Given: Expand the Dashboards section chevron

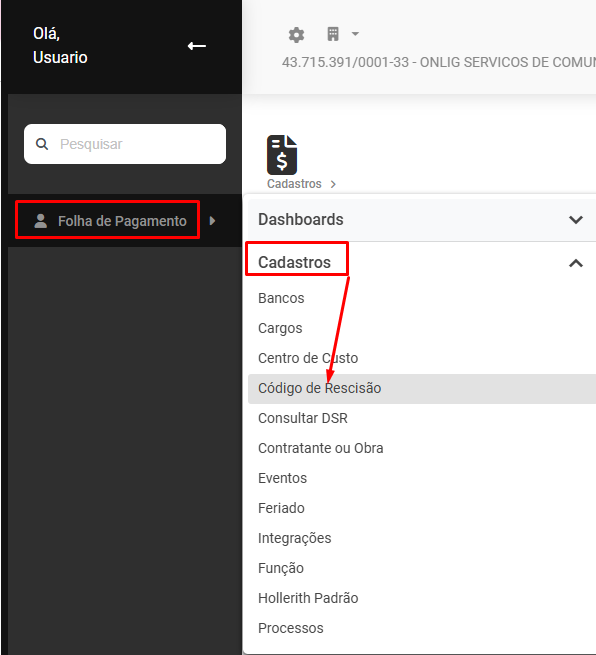Looking at the screenshot, I should [x=576, y=220].
